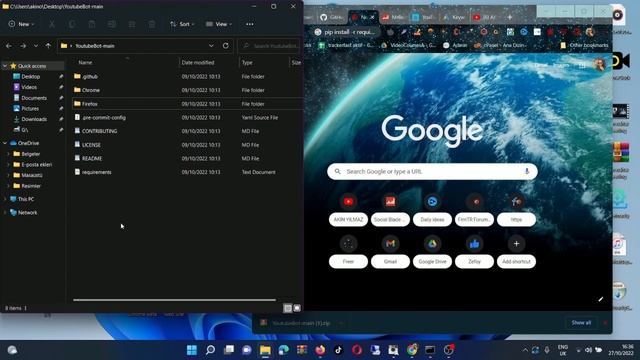
Task: Sort files by the Date modified column
Action: [198, 62]
